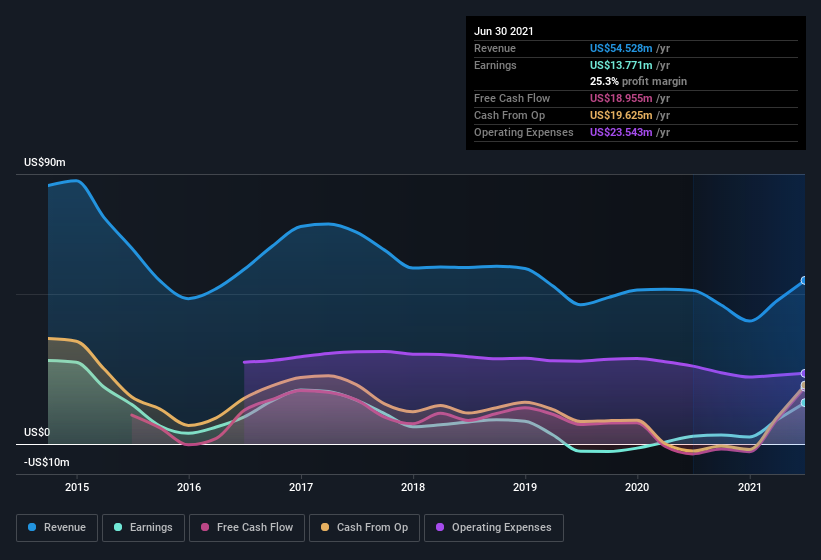Toggle the Free Cash Flow legend series
This screenshot has height=560, width=821.
tap(247, 528)
